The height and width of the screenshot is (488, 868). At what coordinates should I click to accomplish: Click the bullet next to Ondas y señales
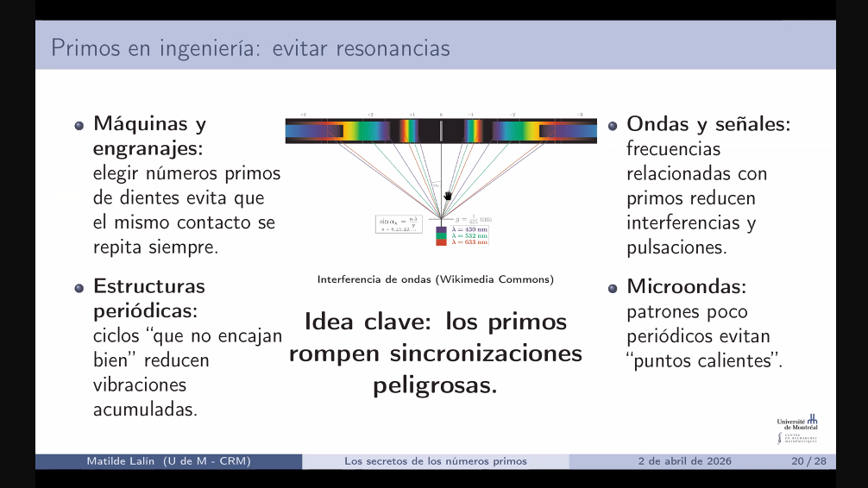[x=613, y=125]
